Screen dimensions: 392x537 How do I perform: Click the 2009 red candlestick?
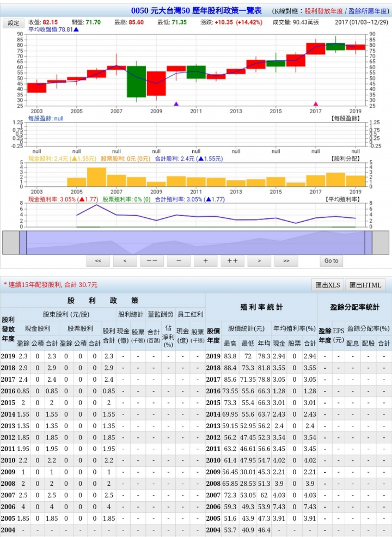coord(156,83)
